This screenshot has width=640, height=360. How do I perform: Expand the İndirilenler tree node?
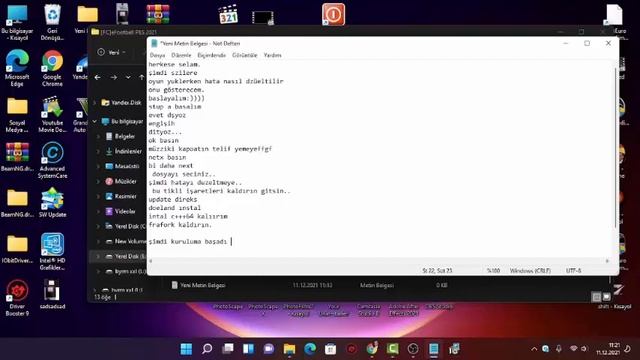point(98,151)
